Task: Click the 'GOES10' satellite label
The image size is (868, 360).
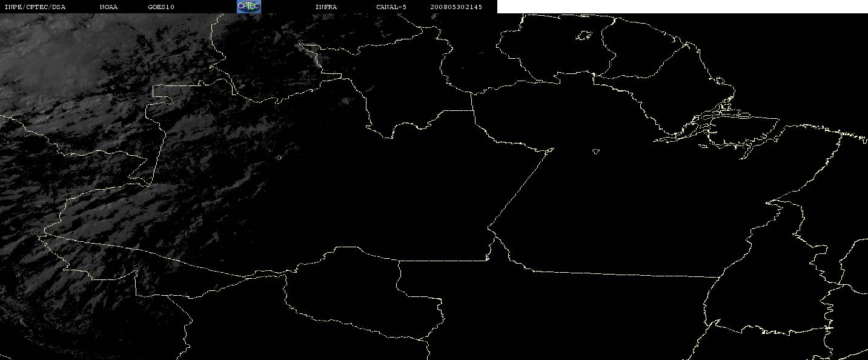Action: [161, 7]
